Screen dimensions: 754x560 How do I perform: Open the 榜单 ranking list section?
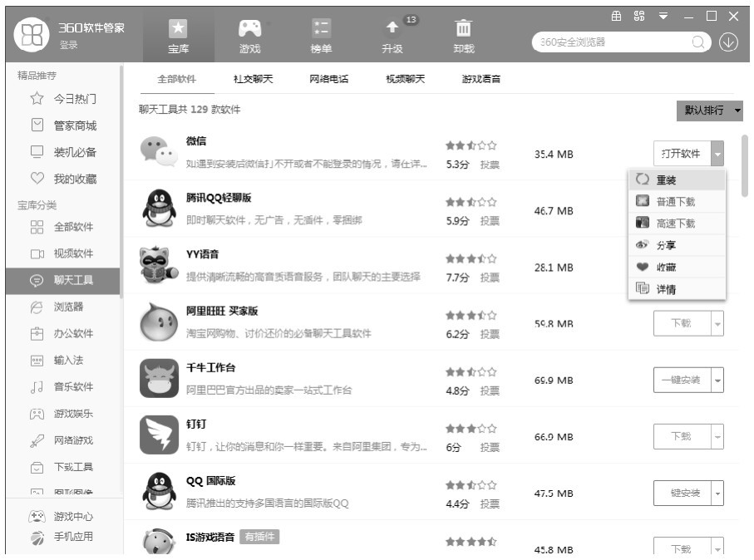321,36
